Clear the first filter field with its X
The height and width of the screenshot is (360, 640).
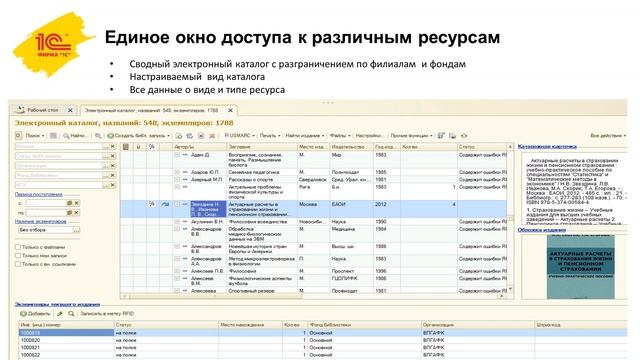pyautogui.click(x=113, y=146)
